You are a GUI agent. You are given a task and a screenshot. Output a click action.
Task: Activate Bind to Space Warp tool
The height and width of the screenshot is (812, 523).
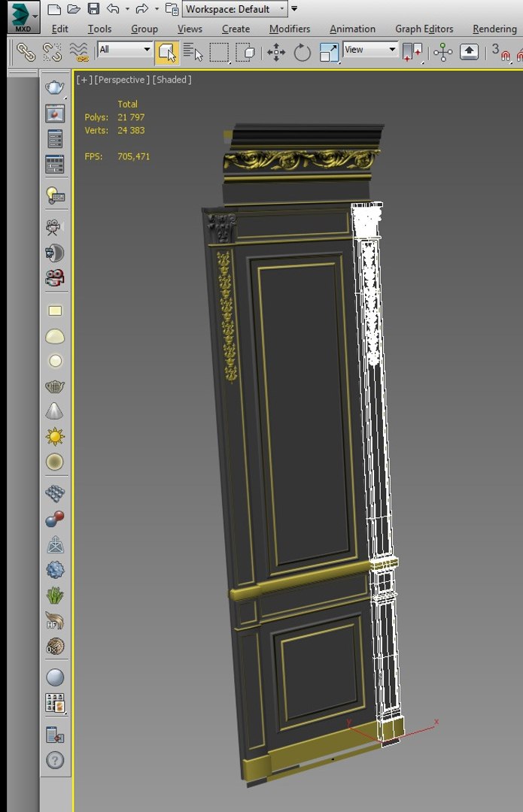click(x=79, y=52)
